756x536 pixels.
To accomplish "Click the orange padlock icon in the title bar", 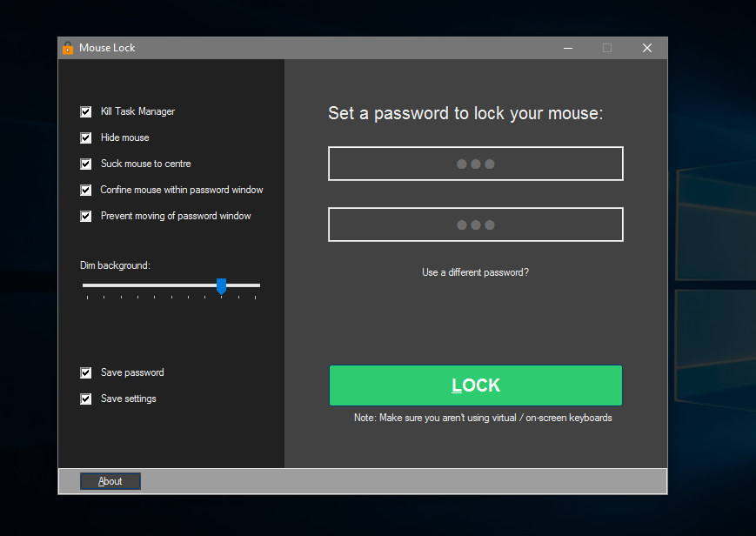I will coord(68,48).
